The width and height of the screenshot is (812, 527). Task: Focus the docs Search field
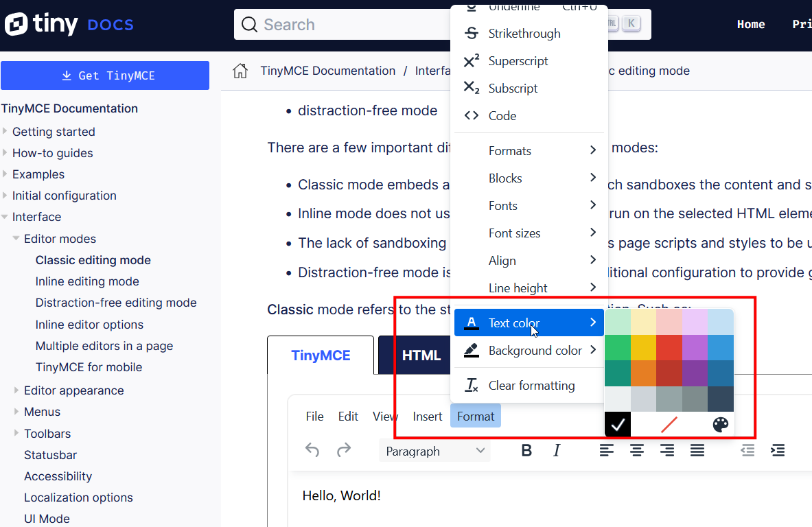(x=443, y=24)
